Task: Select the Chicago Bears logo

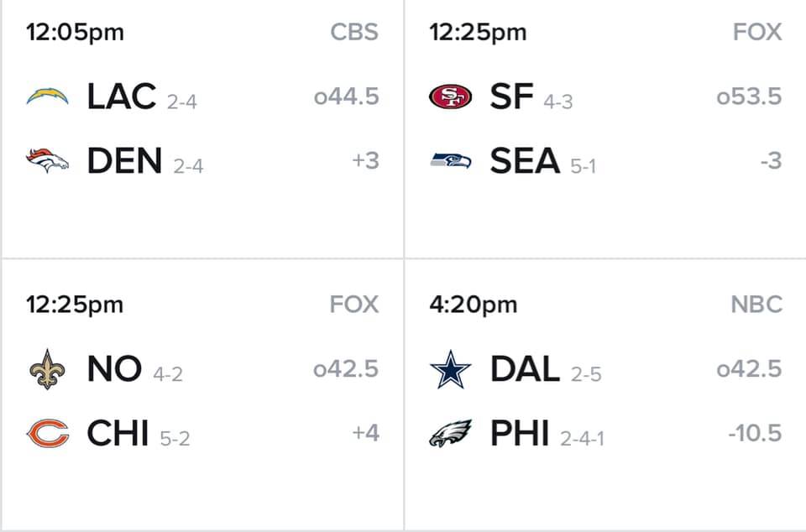Action: 47,434
